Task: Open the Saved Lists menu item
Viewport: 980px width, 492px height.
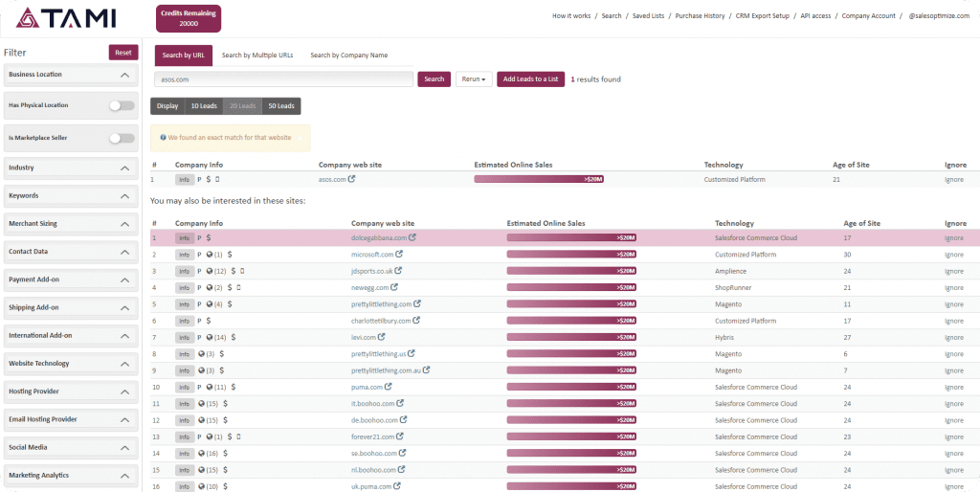Action: click(649, 16)
